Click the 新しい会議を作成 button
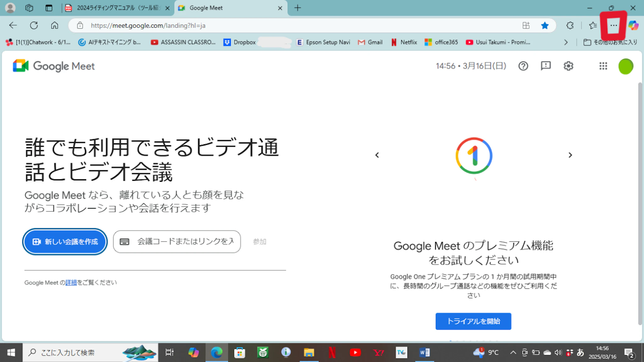This screenshot has height=362, width=644. (65, 242)
